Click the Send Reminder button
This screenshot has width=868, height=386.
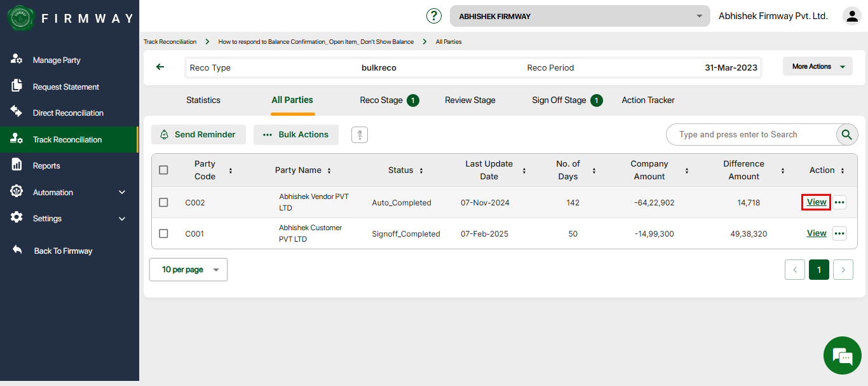pos(198,134)
